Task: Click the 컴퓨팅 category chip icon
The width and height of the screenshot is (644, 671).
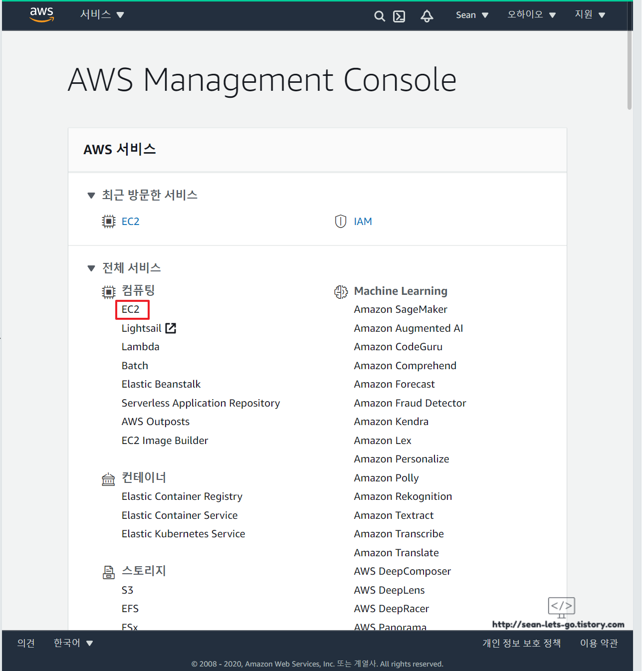Action: (x=108, y=292)
